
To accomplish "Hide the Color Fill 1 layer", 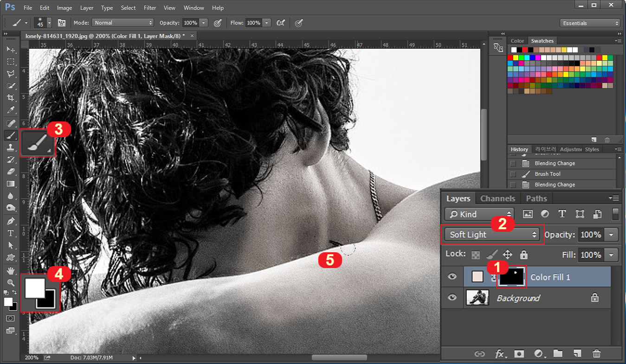I will (x=452, y=277).
